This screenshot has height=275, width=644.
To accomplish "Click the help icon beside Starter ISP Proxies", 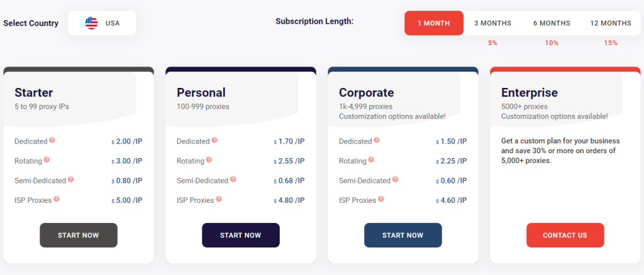I will point(57,199).
